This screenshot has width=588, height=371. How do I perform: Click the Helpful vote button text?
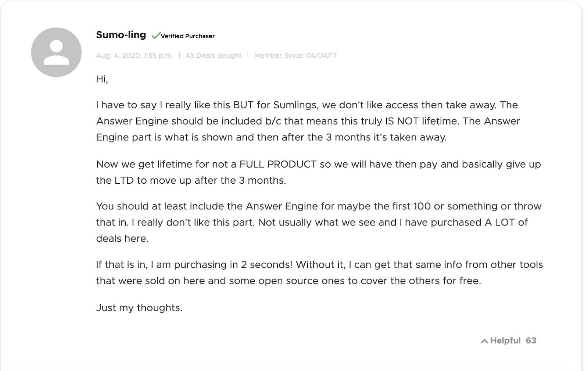[x=505, y=341]
